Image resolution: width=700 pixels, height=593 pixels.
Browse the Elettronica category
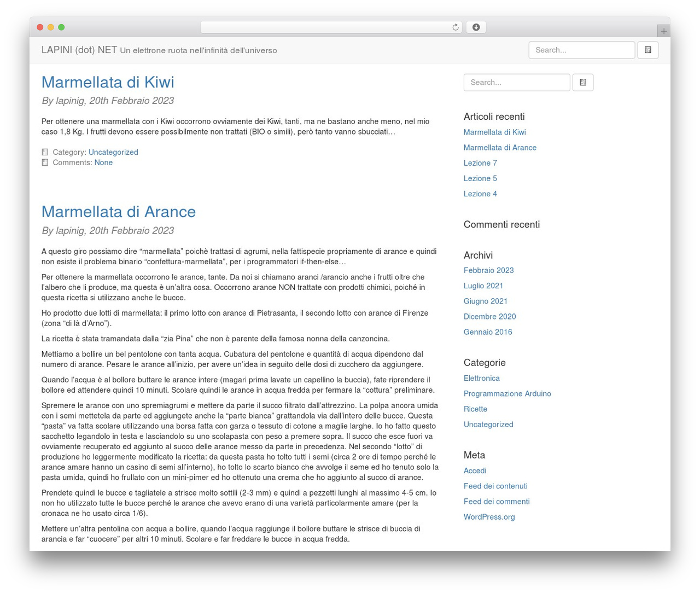point(482,378)
